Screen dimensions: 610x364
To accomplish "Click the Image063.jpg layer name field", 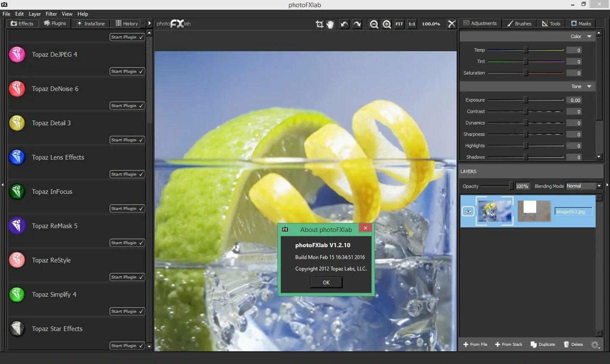I will 573,212.
